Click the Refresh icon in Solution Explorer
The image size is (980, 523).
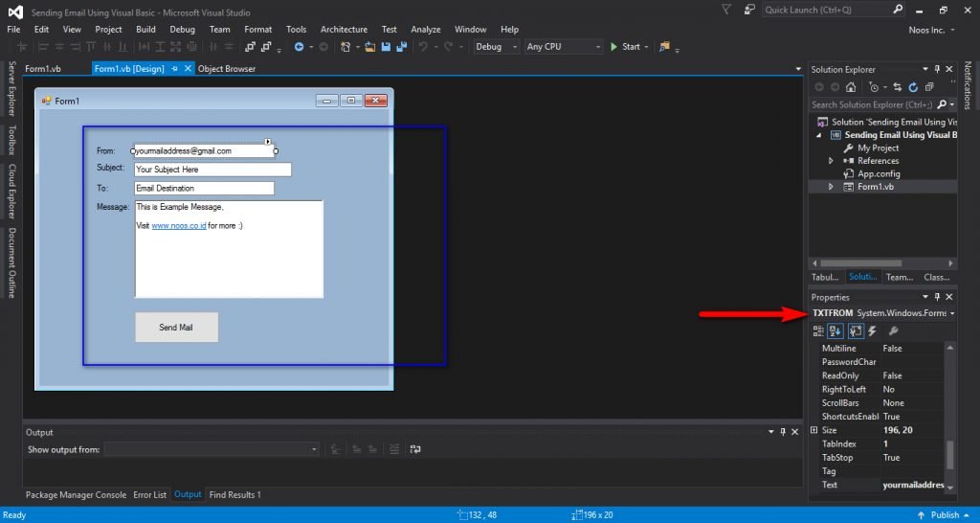click(x=914, y=87)
